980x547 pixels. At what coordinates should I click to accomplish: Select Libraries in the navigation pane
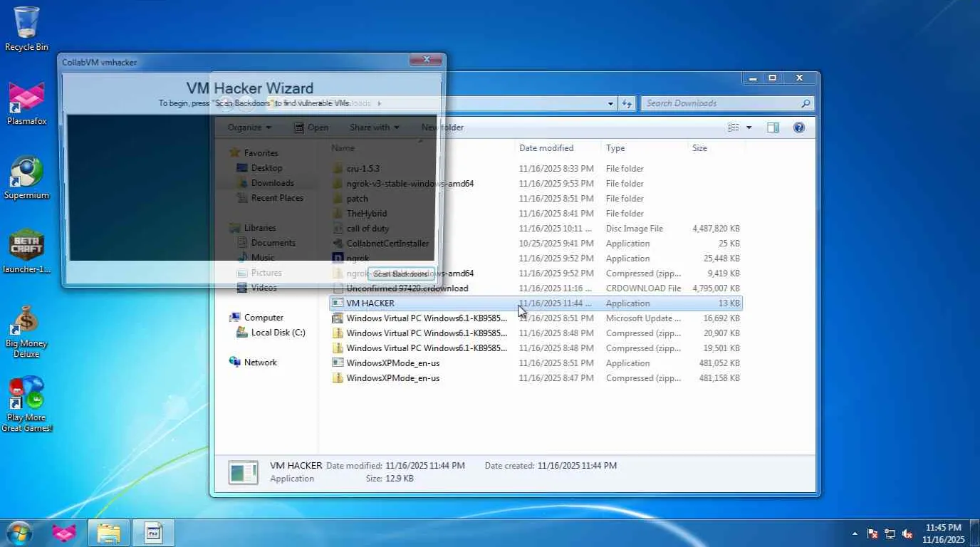coord(259,228)
